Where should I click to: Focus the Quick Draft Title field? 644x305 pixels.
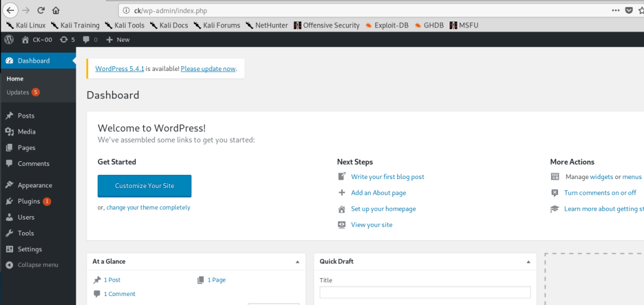point(425,292)
